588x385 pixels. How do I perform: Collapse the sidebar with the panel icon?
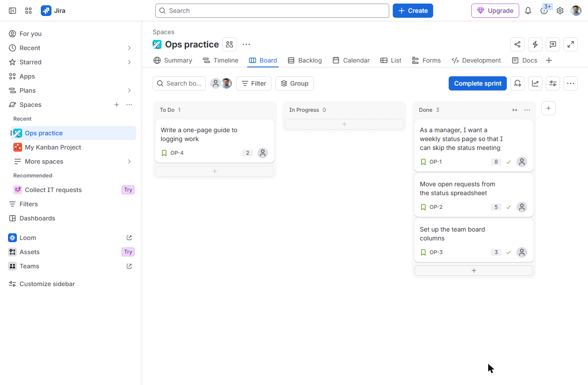click(x=12, y=11)
